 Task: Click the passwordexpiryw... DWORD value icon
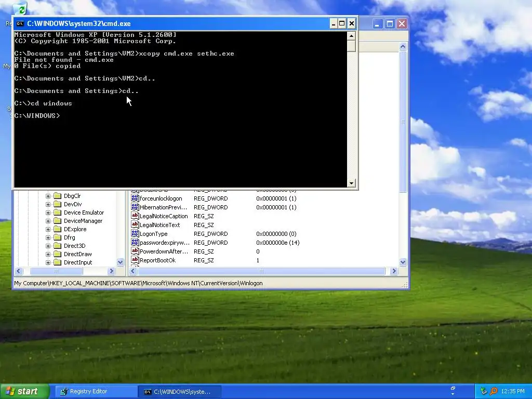135,242
